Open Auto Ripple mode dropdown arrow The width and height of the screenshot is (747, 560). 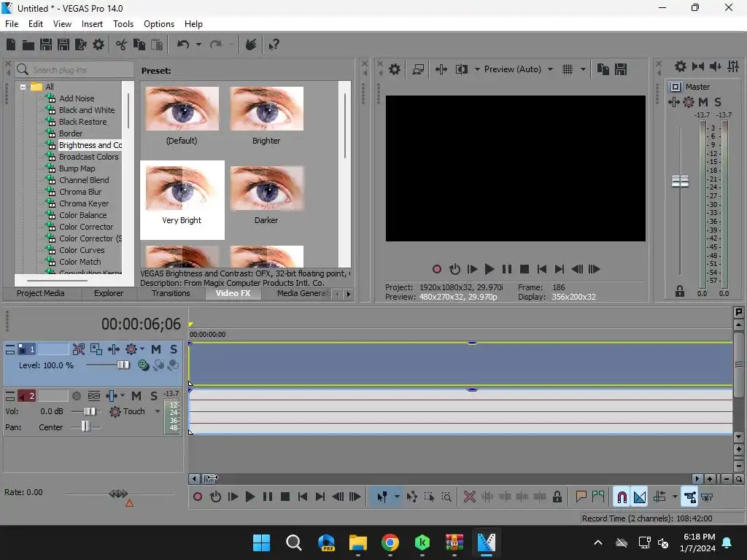pyautogui.click(x=675, y=497)
